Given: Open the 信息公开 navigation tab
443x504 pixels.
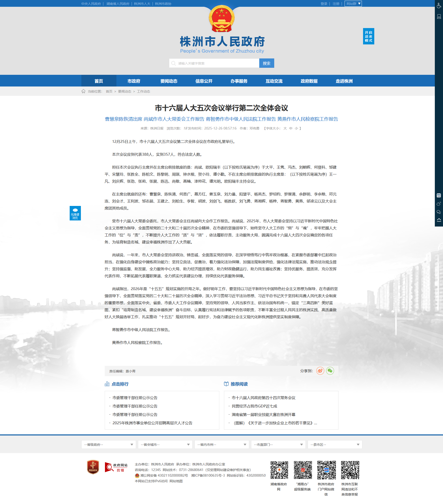Looking at the screenshot, I should coord(204,81).
